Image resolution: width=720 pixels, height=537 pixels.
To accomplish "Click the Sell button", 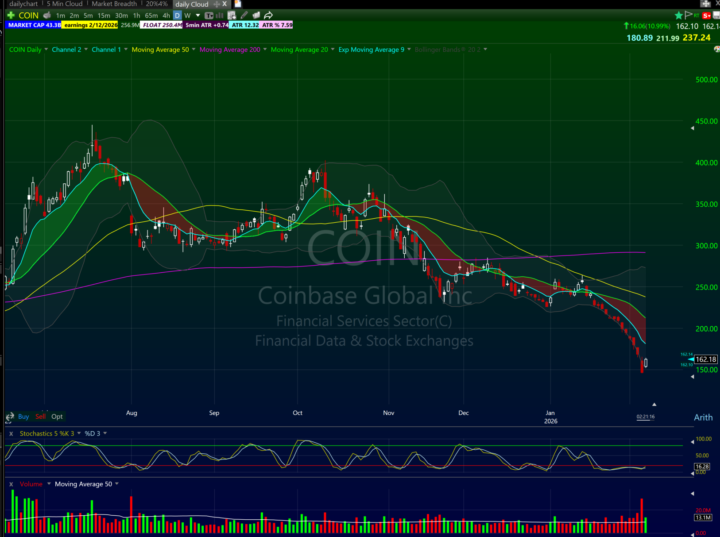I will pyautogui.click(x=40, y=417).
